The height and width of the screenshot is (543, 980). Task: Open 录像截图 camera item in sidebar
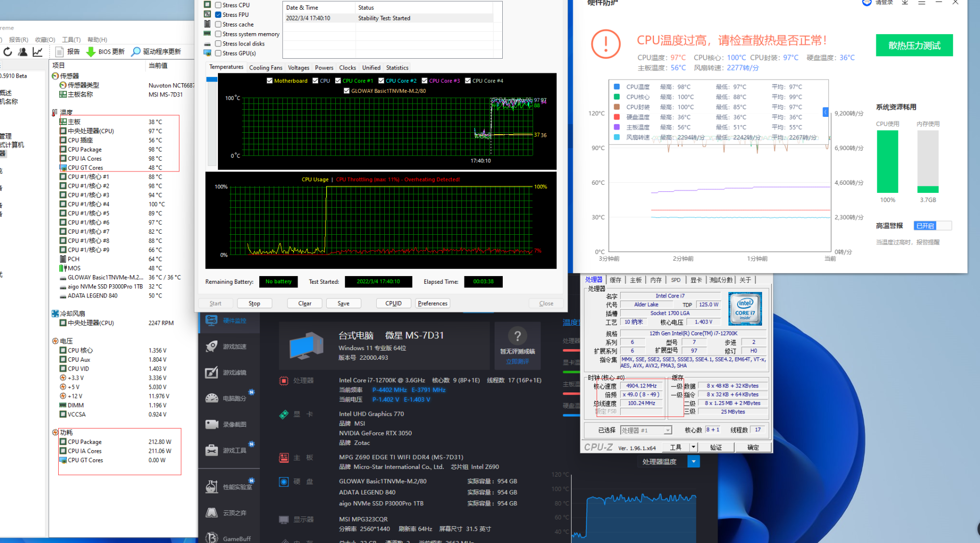229,425
